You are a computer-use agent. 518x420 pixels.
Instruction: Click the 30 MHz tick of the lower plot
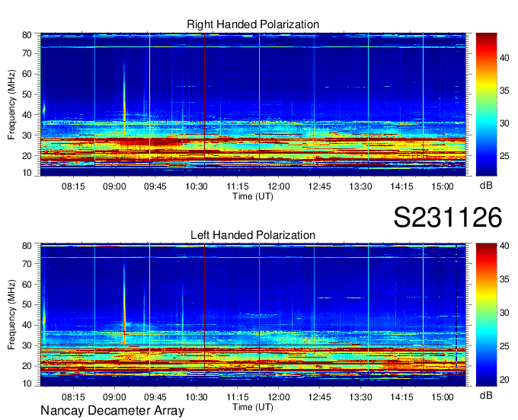(x=27, y=345)
